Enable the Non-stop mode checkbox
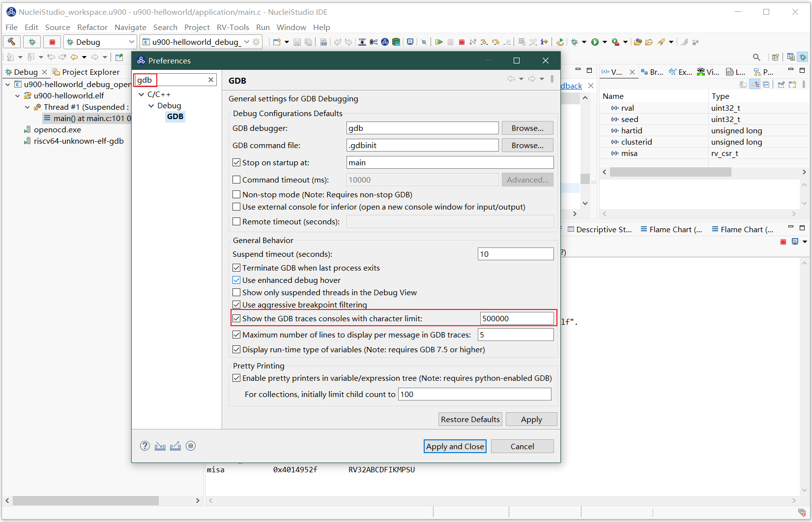Viewport: 812px width, 522px height. pyautogui.click(x=236, y=194)
